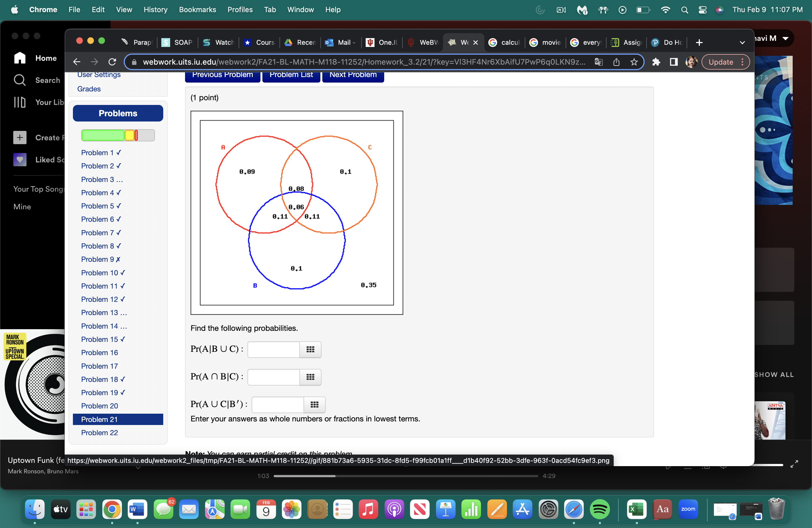
Task: Open equation editor for Pr(A∩B|C)
Action: coord(310,377)
